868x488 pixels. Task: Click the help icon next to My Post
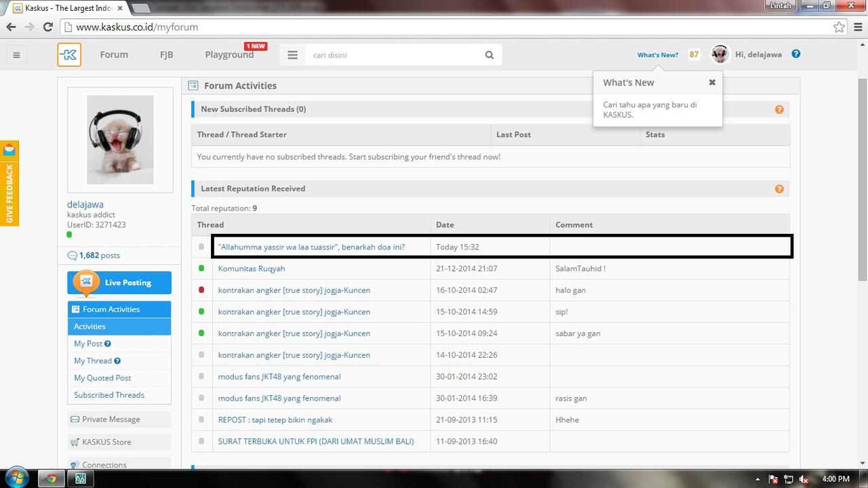coord(108,344)
